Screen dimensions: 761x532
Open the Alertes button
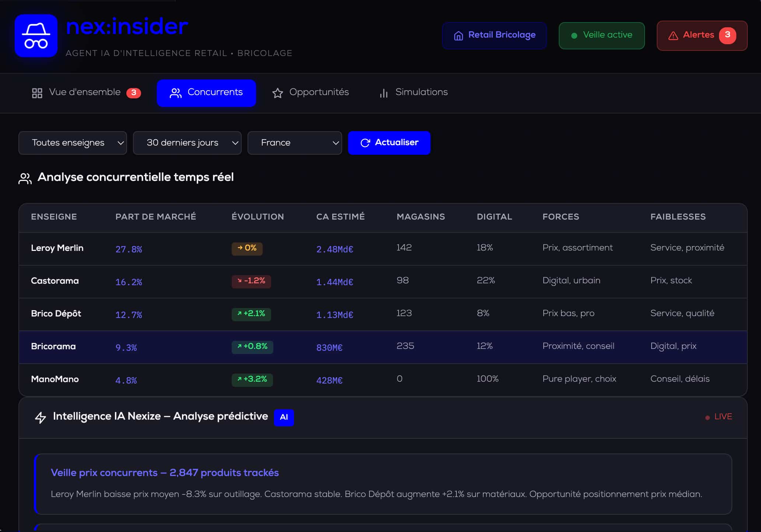[x=702, y=35]
